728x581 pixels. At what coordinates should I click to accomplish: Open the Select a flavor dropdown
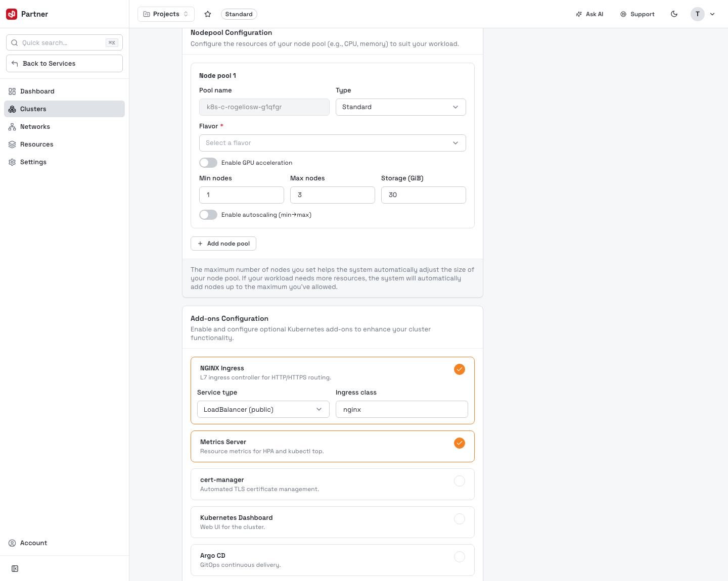tap(333, 143)
